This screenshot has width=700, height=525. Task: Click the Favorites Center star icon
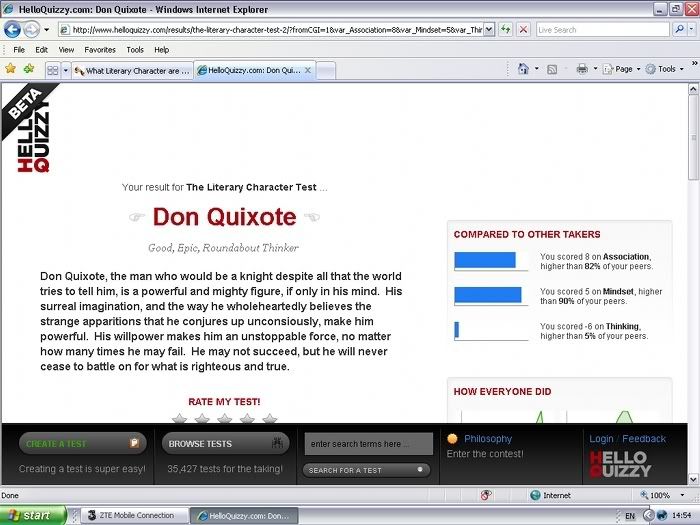click(10, 69)
